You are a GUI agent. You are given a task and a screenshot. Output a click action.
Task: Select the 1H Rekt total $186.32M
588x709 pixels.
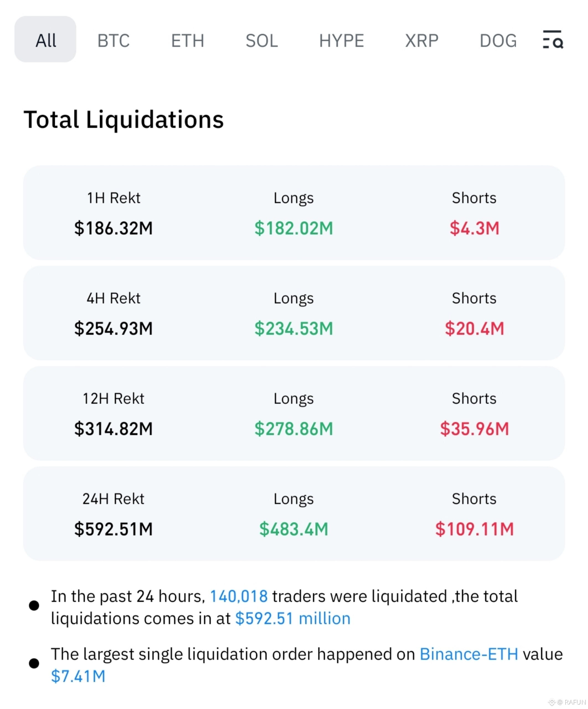(x=113, y=228)
